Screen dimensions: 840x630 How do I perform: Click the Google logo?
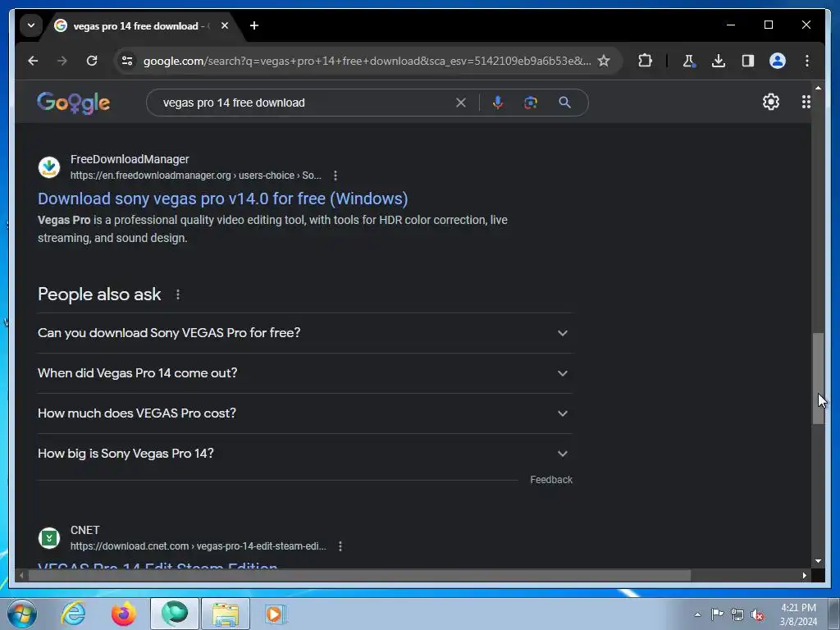[73, 103]
